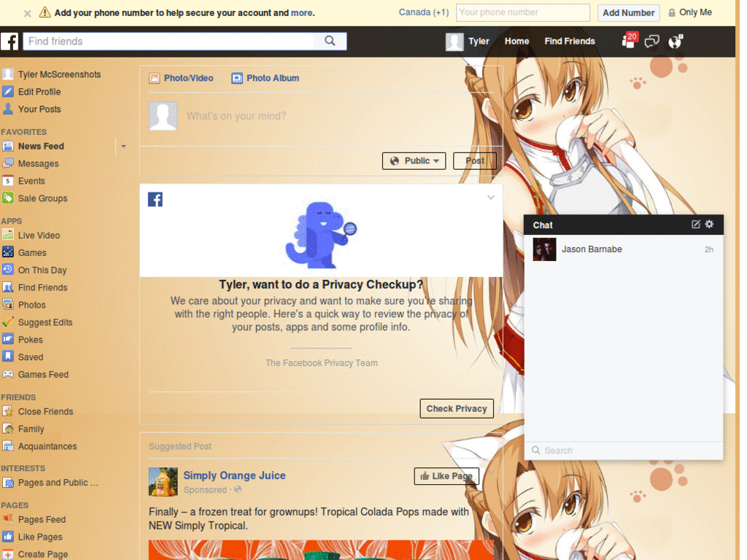
Task: Open the Photo/Video attachment option
Action: [x=182, y=78]
